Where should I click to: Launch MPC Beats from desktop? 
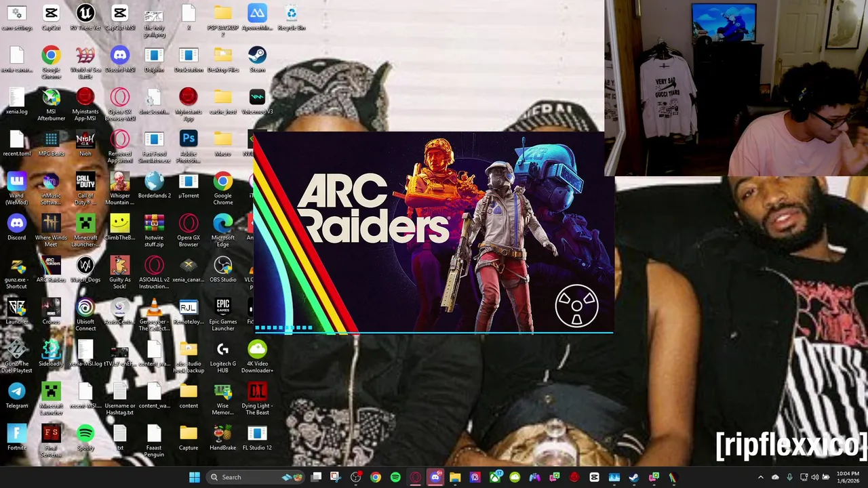point(51,144)
